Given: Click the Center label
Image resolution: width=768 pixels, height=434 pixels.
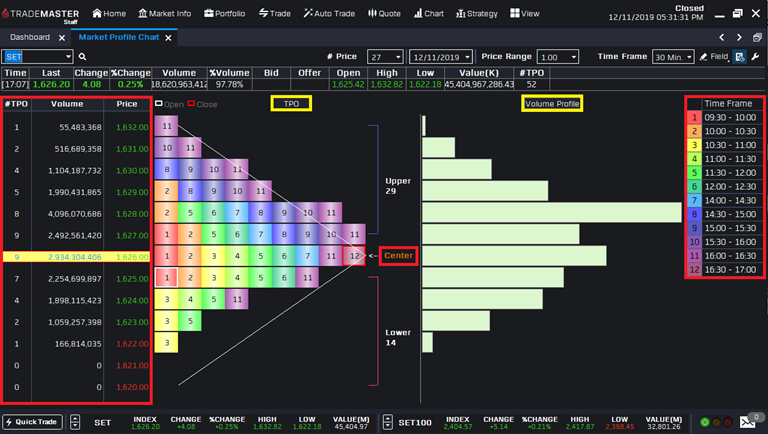Looking at the screenshot, I should (x=398, y=256).
